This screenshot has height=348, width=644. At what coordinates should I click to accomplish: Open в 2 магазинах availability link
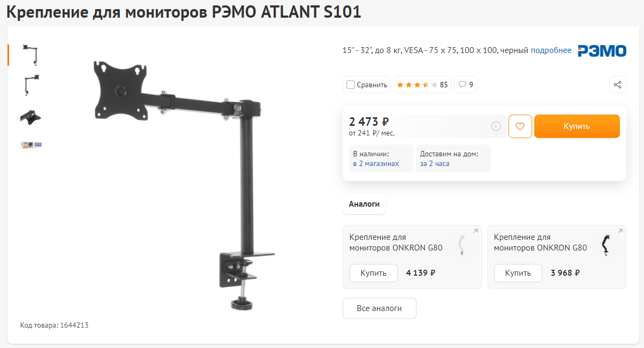tap(376, 164)
